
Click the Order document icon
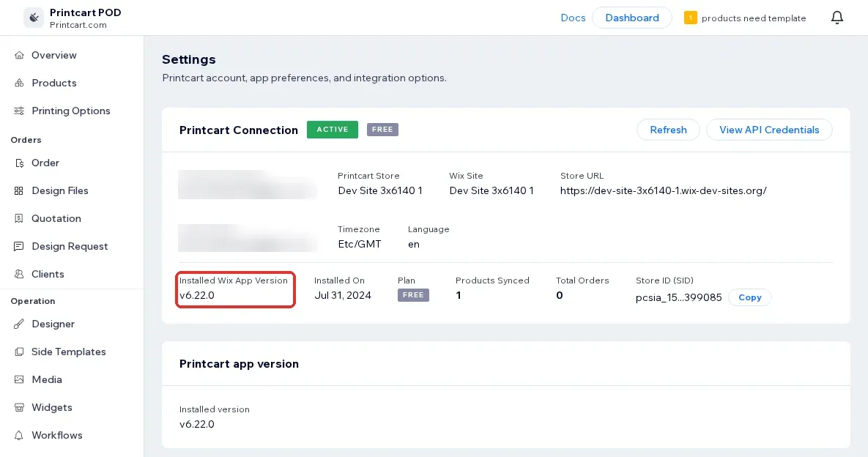click(x=19, y=163)
